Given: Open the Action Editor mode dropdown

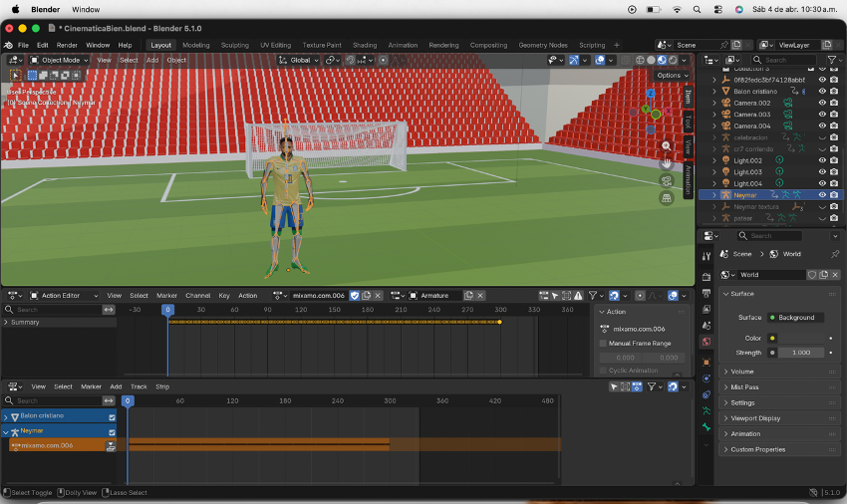Looking at the screenshot, I should point(66,295).
